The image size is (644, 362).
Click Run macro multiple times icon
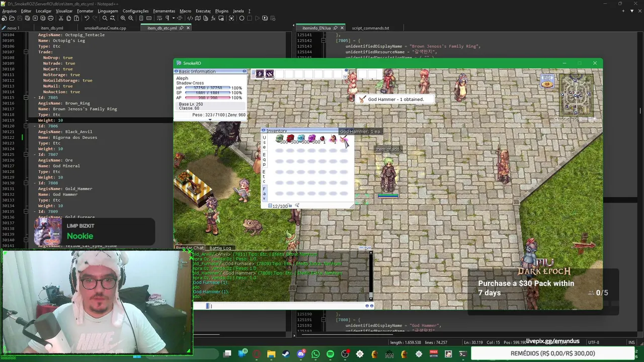(x=265, y=18)
